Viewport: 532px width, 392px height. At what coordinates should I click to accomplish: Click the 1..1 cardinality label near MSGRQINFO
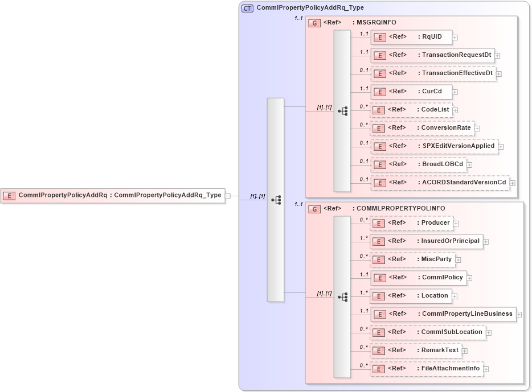298,19
